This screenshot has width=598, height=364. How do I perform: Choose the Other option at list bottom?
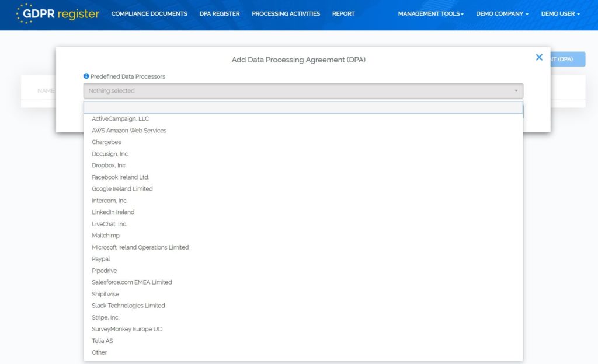click(99, 352)
